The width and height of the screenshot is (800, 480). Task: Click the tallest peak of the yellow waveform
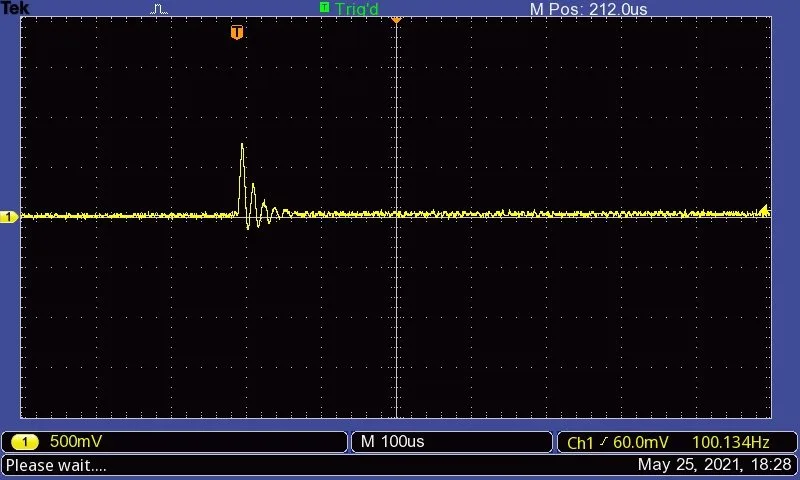coord(242,146)
